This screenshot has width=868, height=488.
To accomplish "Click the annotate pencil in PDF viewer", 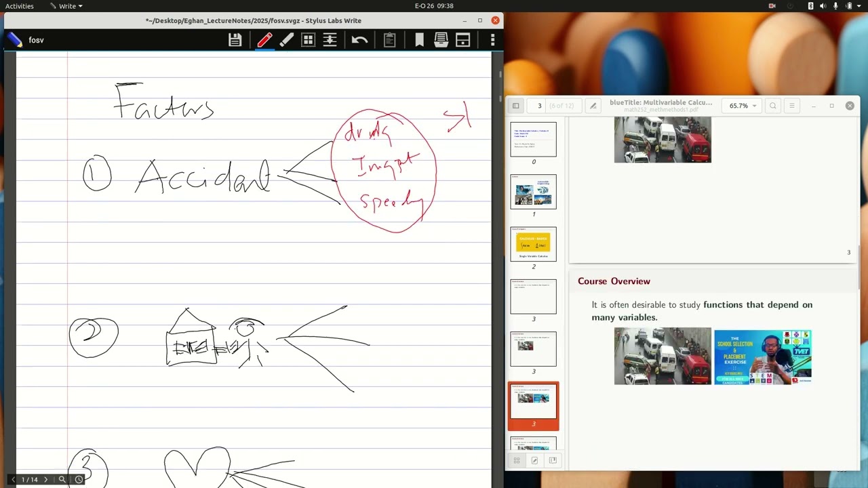I will 593,106.
